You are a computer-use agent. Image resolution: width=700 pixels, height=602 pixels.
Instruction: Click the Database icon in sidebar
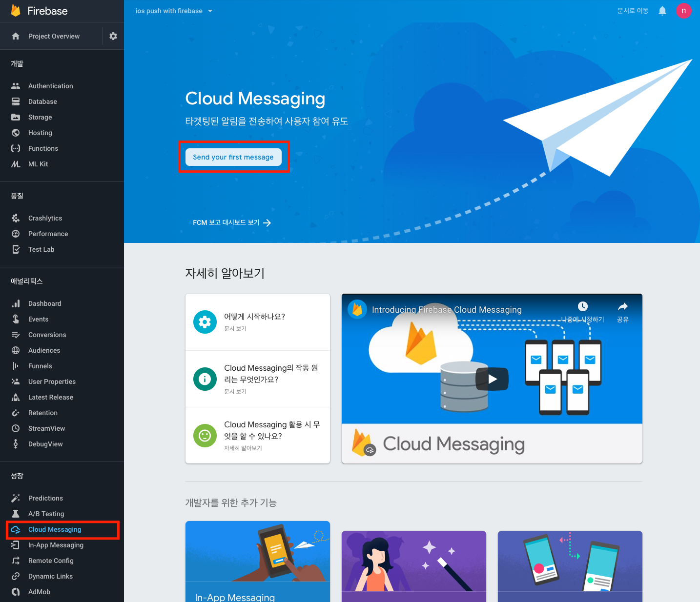[16, 101]
